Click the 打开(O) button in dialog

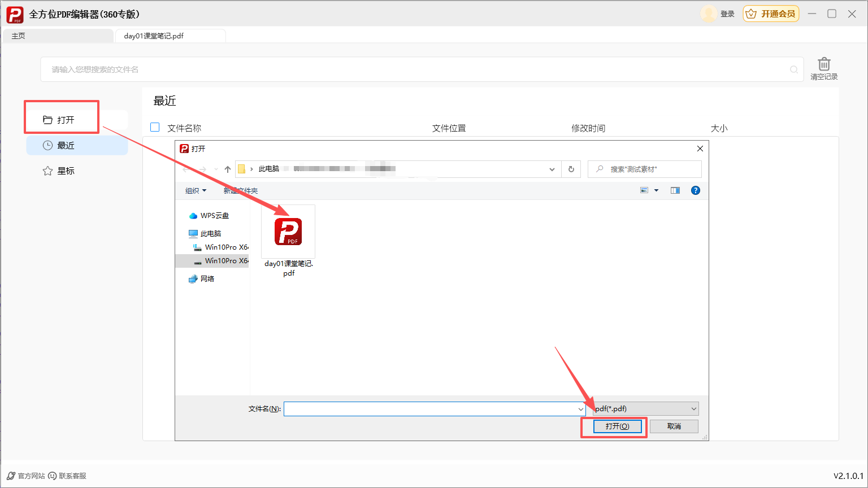point(617,426)
